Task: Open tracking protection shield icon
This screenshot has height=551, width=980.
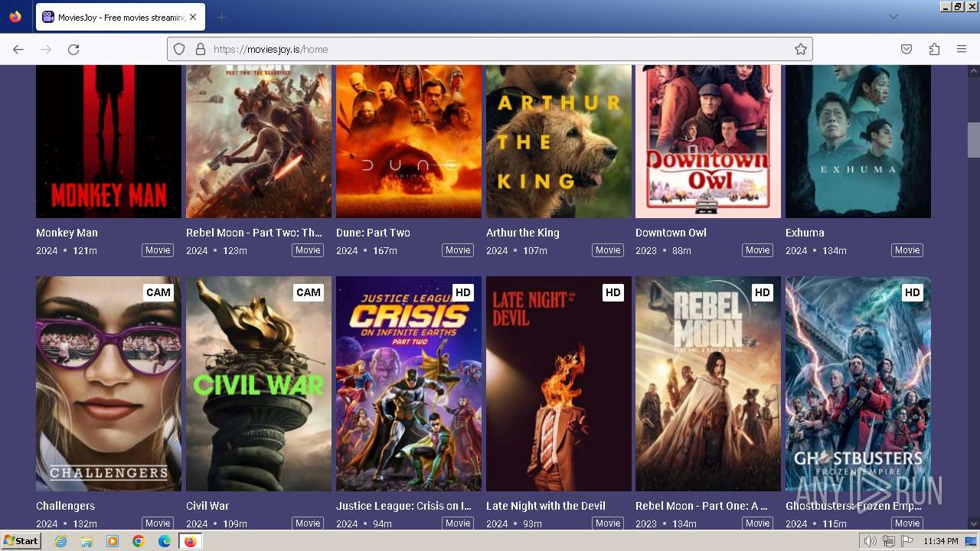Action: tap(179, 49)
